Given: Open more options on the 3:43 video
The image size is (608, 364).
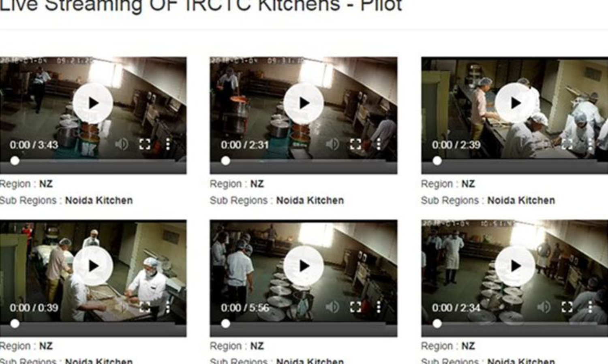Looking at the screenshot, I should [168, 144].
